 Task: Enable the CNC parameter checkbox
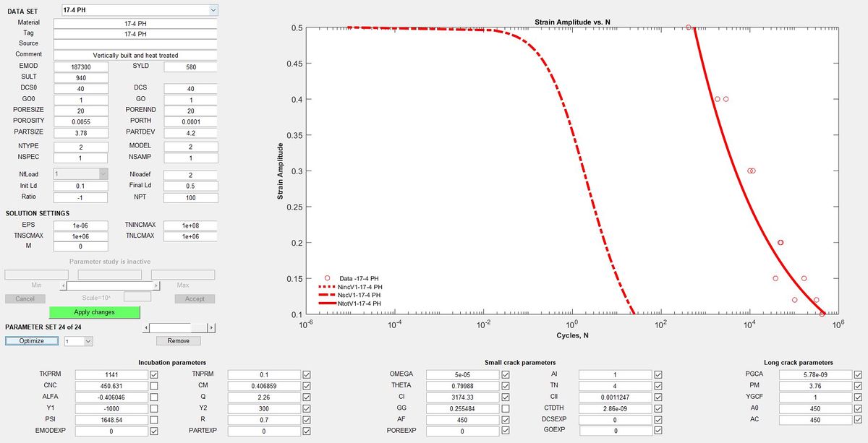tap(154, 386)
